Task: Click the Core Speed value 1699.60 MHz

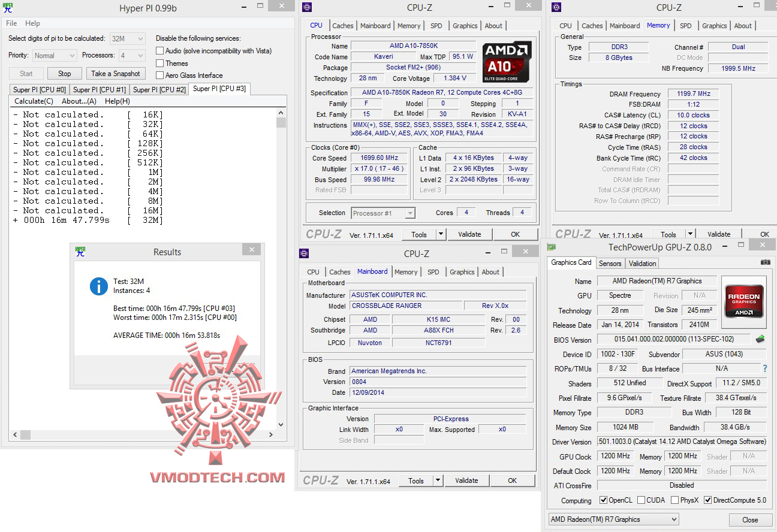Action: coord(379,158)
